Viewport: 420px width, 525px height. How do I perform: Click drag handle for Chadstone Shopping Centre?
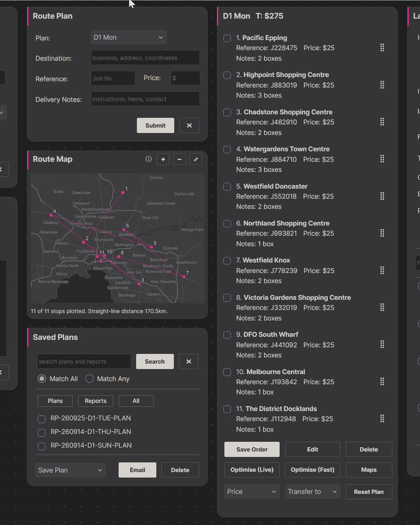(382, 122)
